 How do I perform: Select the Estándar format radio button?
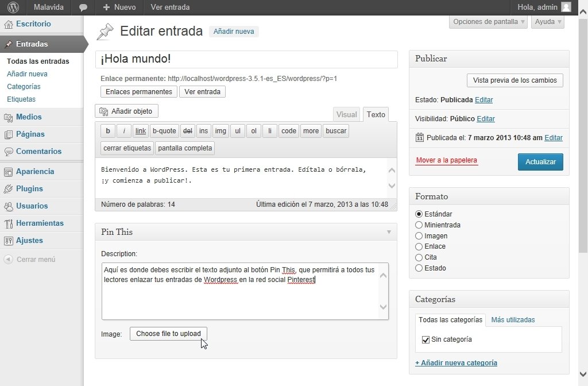[x=419, y=214]
